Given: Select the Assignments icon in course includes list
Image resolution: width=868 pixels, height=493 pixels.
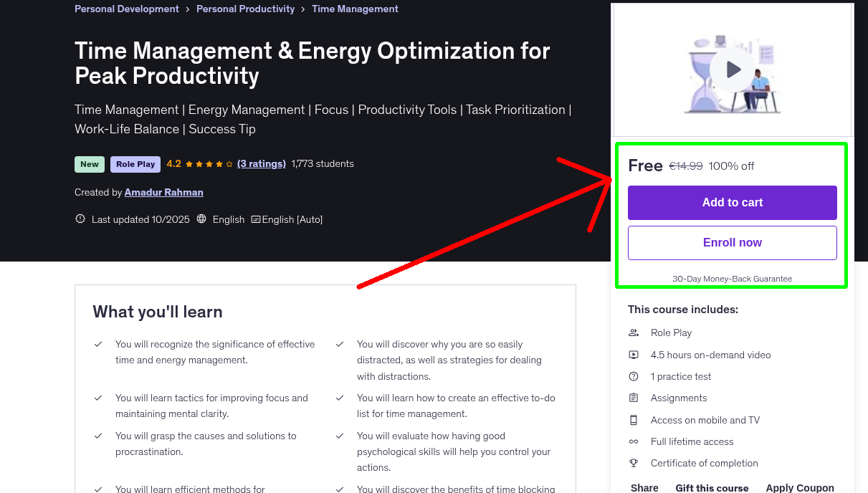Looking at the screenshot, I should (633, 398).
